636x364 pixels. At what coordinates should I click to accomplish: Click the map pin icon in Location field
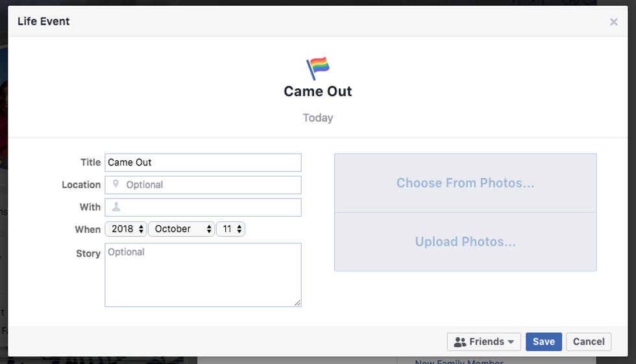click(116, 184)
